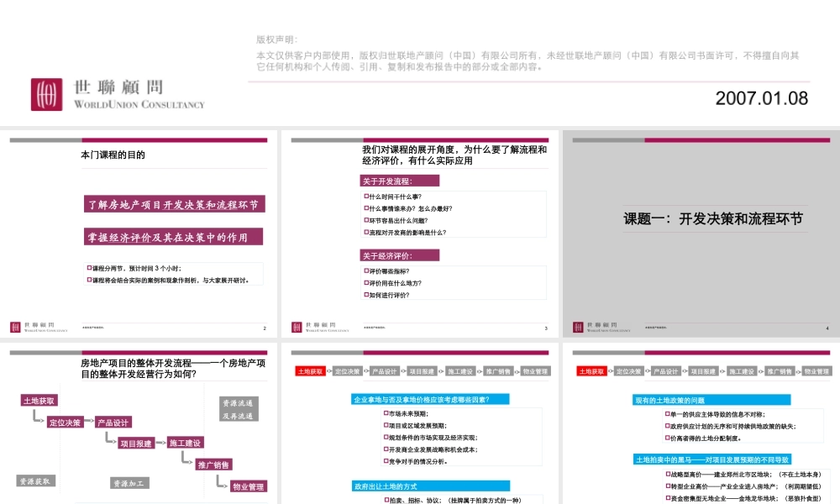
Task: Click the red WorldUnion logo on the cover slide
Action: [46, 94]
